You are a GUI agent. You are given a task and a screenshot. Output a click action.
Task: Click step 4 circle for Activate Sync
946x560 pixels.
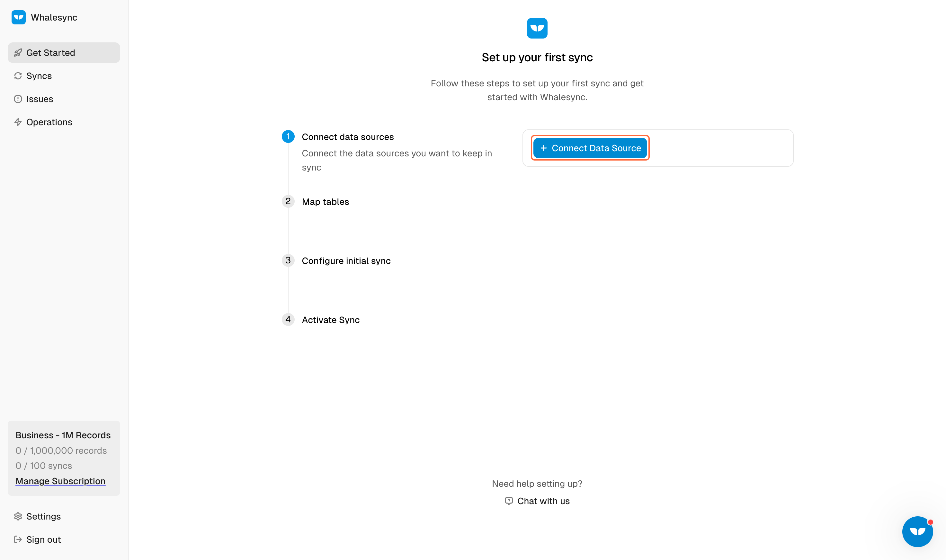[x=288, y=319]
